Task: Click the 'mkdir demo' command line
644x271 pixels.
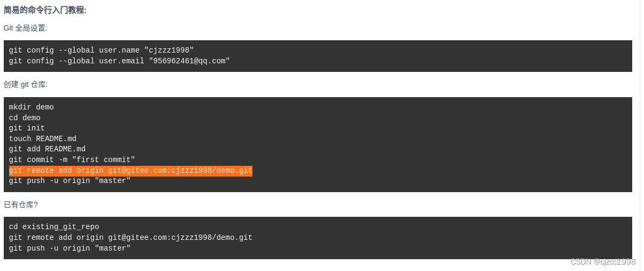Action: [x=31, y=107]
